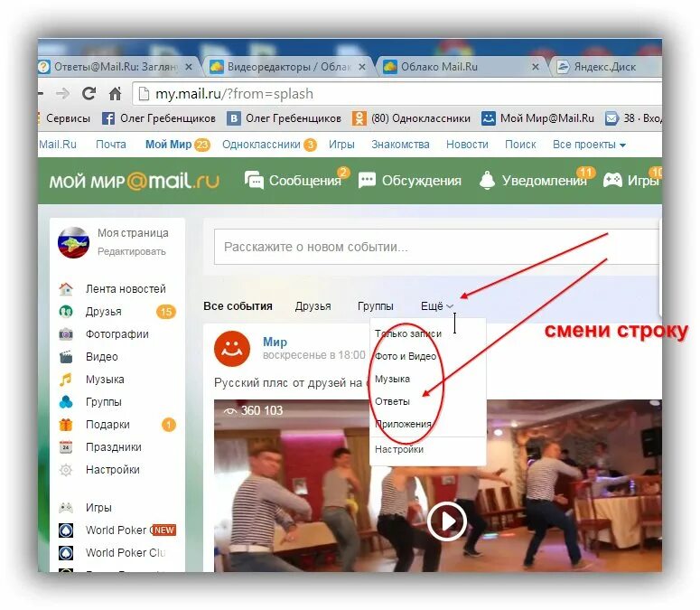Open Игры in the left sidebar
Image resolution: width=700 pixels, height=610 pixels.
tap(85, 508)
